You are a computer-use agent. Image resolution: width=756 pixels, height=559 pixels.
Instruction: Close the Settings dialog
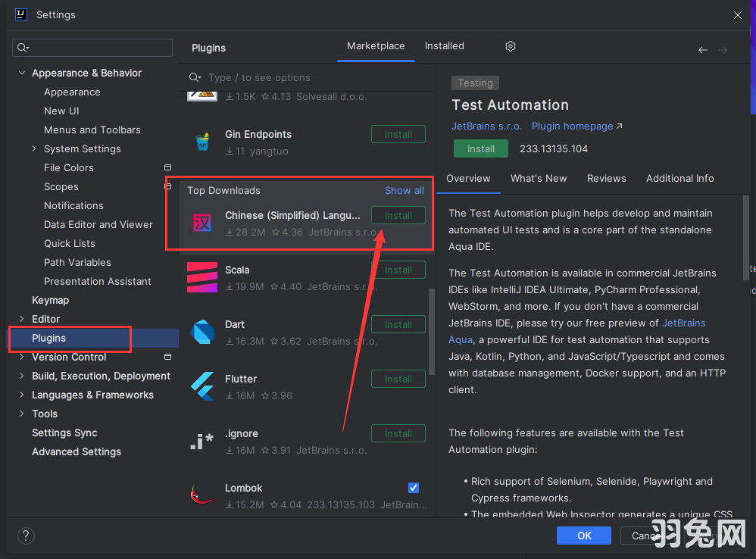pyautogui.click(x=737, y=15)
